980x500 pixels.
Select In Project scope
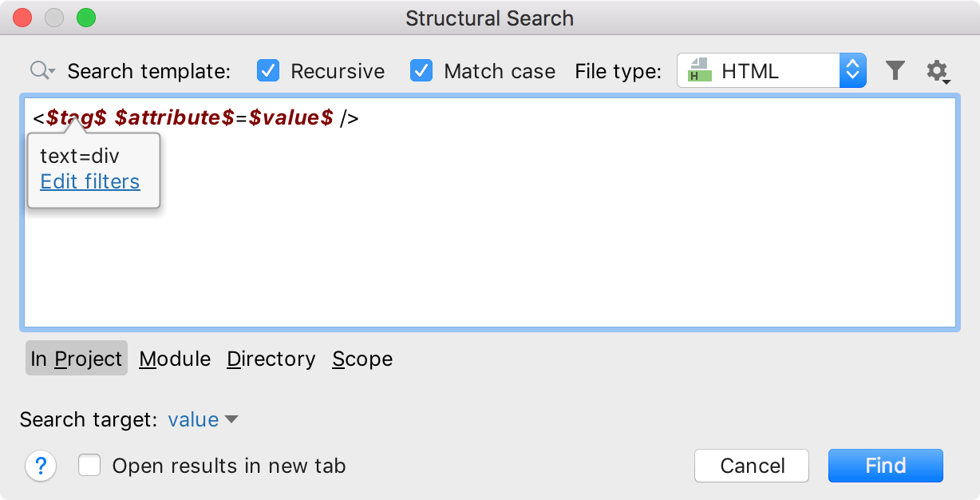(76, 359)
